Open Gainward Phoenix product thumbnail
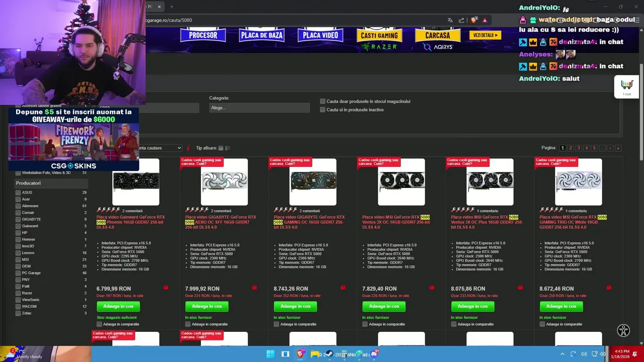The width and height of the screenshot is (644, 362). [x=136, y=182]
